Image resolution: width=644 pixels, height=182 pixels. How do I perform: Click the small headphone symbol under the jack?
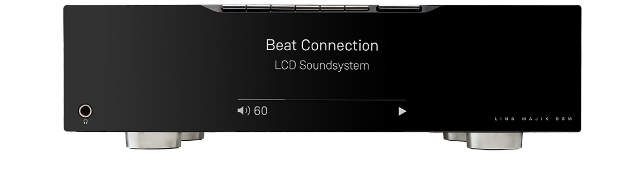point(85,122)
